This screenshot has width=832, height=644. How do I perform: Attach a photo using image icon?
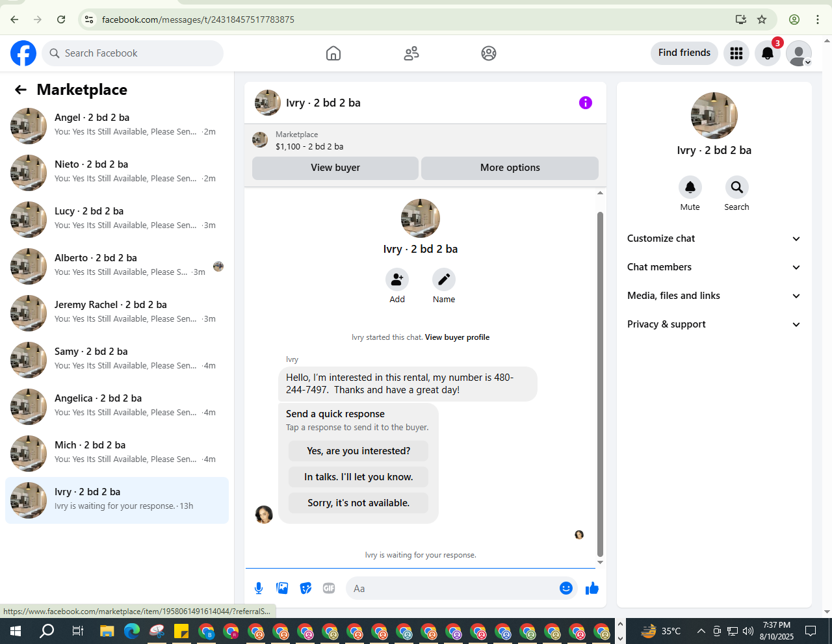click(x=282, y=588)
